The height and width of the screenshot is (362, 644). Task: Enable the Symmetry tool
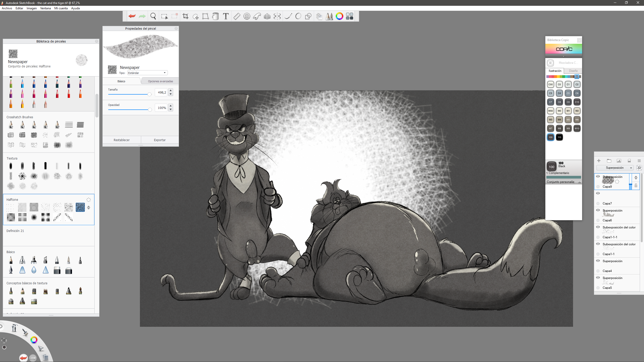[x=277, y=16]
